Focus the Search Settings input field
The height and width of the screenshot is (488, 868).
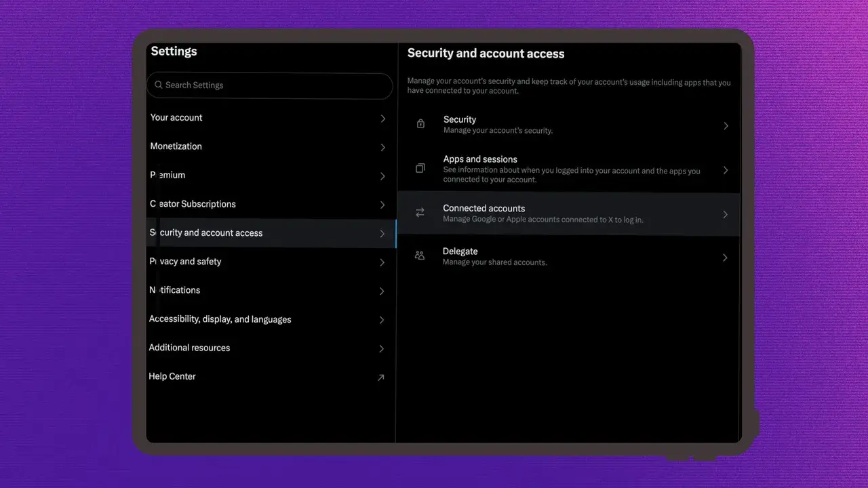(x=271, y=85)
